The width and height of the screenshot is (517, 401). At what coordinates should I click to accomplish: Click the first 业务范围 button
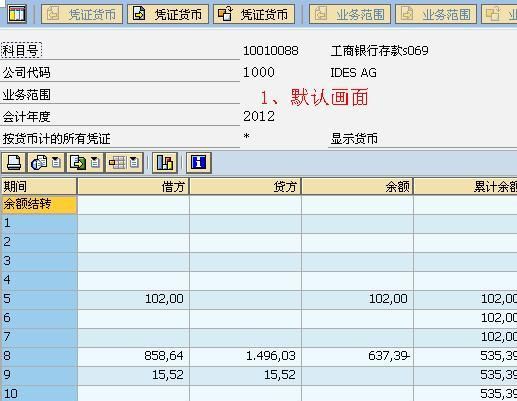coord(350,14)
